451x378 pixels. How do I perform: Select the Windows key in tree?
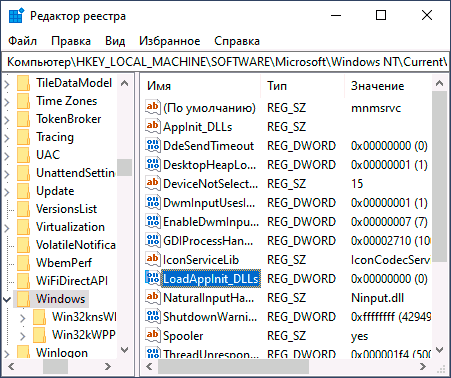pyautogui.click(x=61, y=299)
